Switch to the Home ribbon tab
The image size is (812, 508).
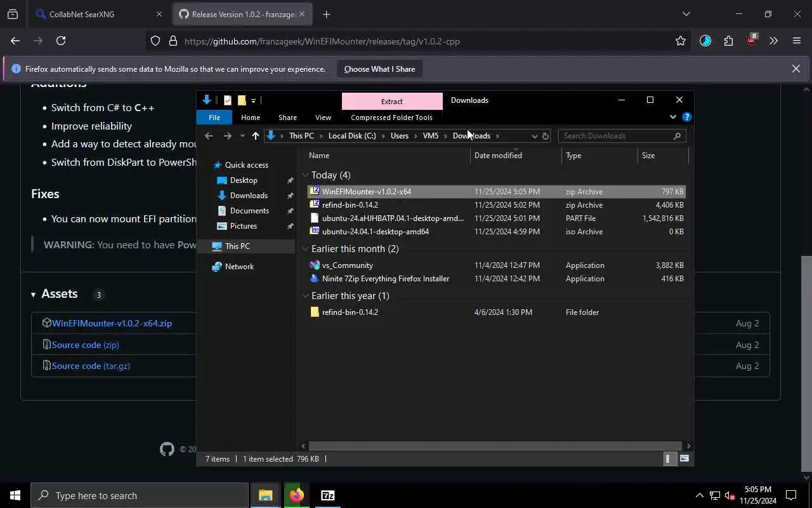250,117
